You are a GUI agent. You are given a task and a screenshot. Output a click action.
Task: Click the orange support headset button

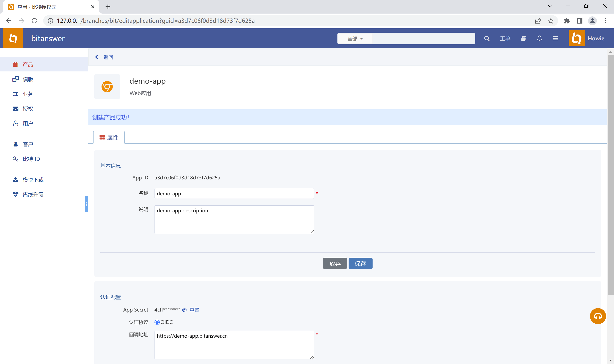598,316
